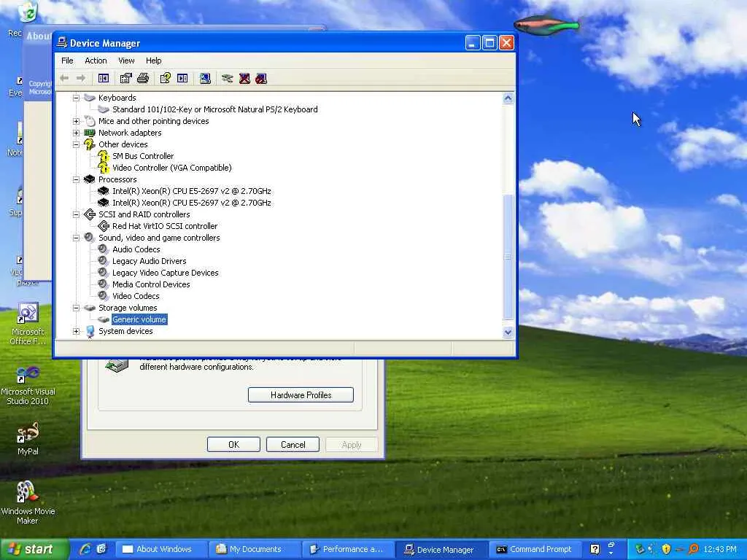Click the speaker icon beside Audio Codecs

(103, 249)
